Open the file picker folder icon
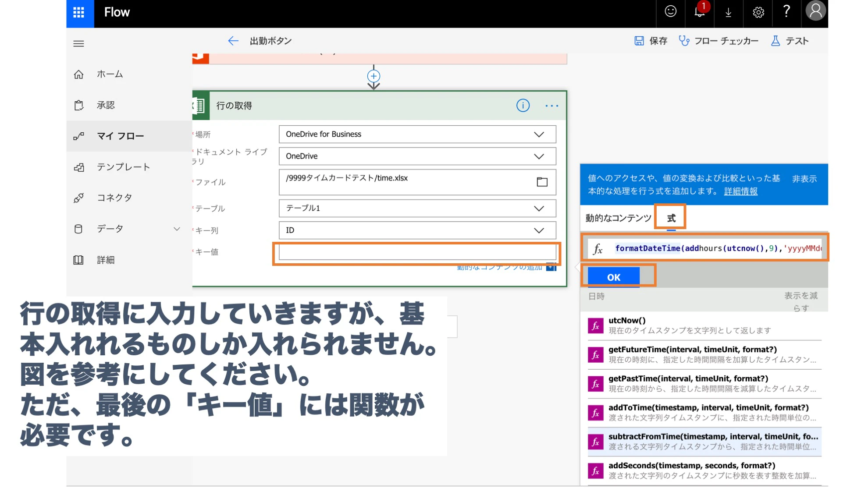This screenshot has height=488, width=868. (x=542, y=181)
